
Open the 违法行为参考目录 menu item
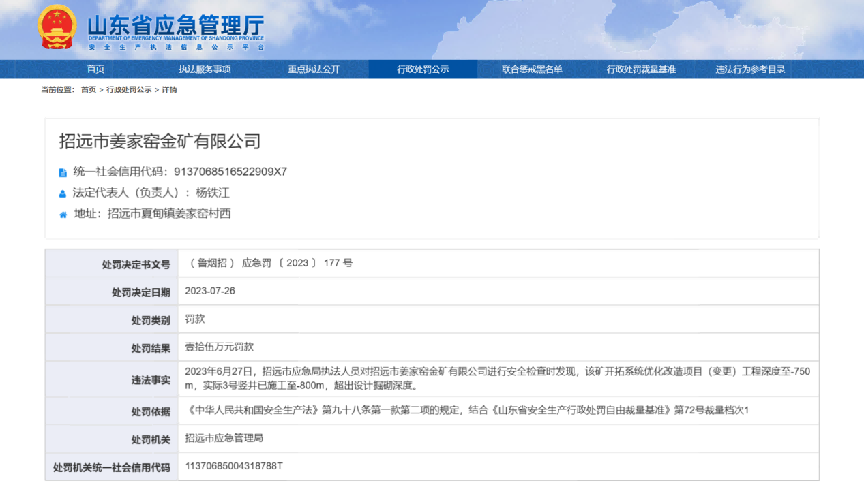pyautogui.click(x=750, y=69)
